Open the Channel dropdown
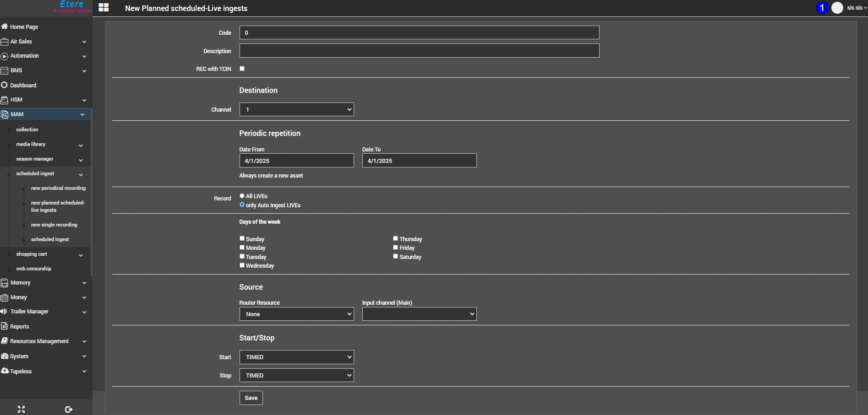The image size is (868, 415). click(x=296, y=109)
